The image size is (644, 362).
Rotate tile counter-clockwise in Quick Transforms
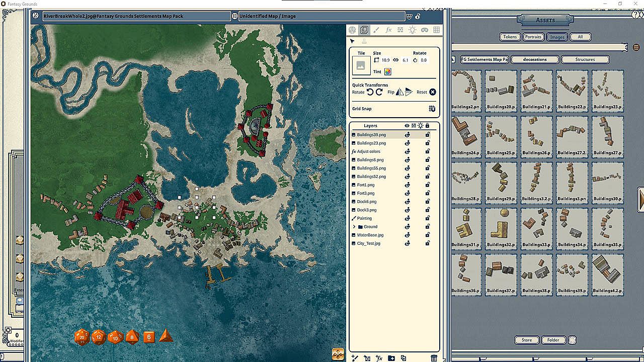[x=370, y=92]
